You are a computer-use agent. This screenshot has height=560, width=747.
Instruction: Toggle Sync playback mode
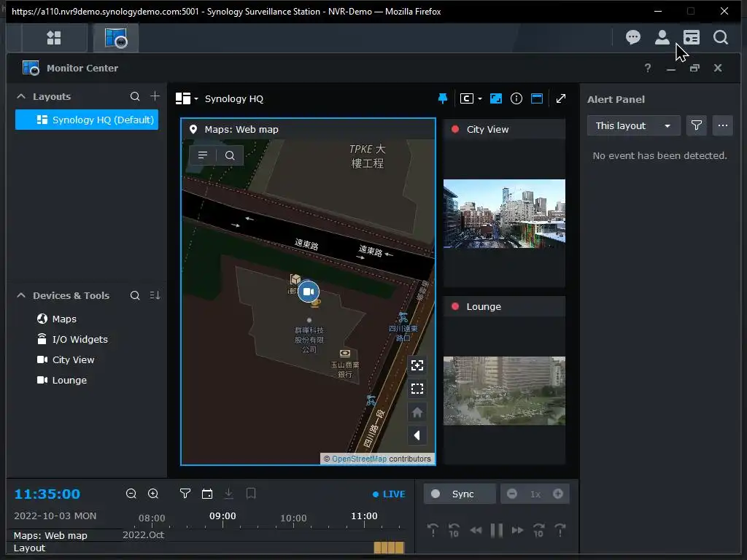460,494
